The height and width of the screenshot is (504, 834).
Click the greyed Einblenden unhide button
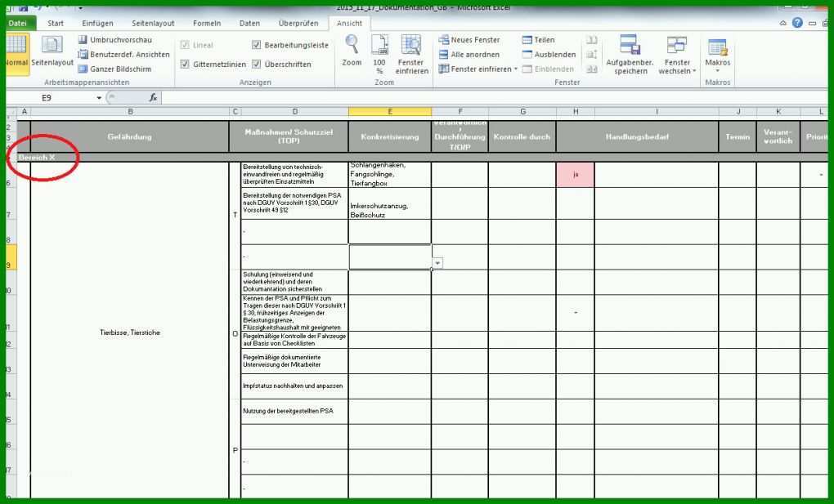(549, 69)
